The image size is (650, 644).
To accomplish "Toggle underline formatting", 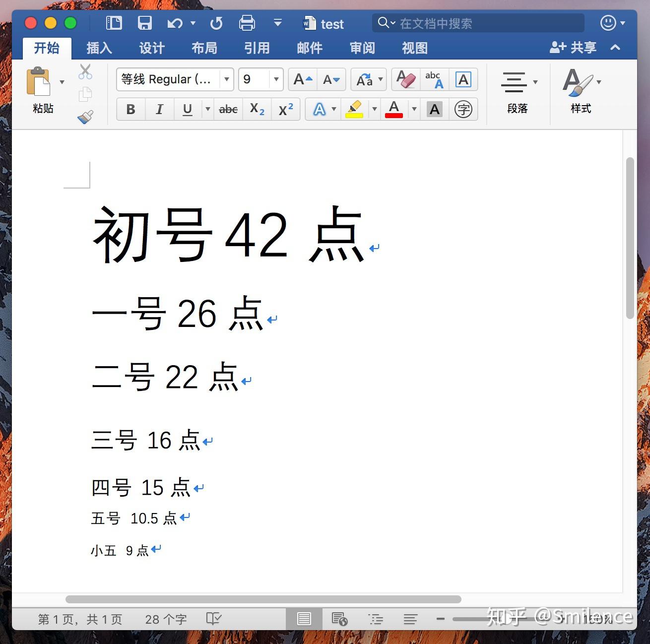I will [x=188, y=109].
